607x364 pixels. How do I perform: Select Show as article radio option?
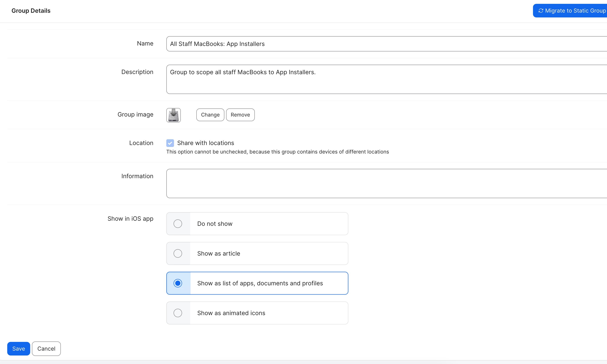(x=178, y=253)
